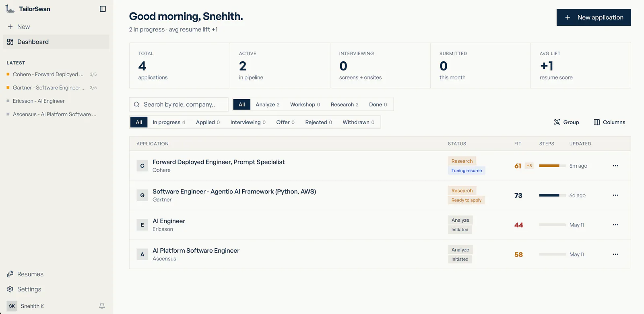The width and height of the screenshot is (644, 314).
Task: Click the search magnifier icon
Action: point(137,104)
